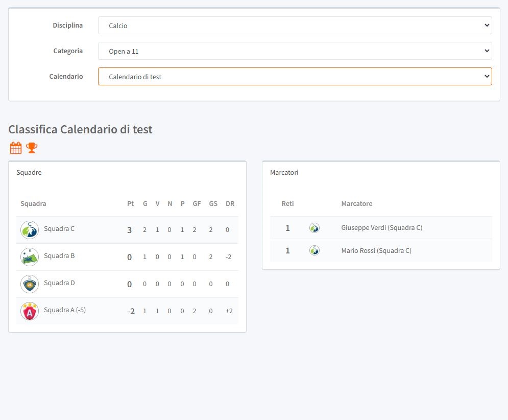Click team logo beside Mario Rossi
This screenshot has width=508, height=420.
[315, 250]
